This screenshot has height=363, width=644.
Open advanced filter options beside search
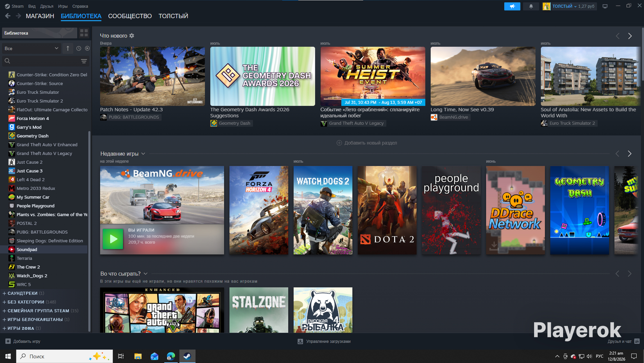pyautogui.click(x=84, y=61)
